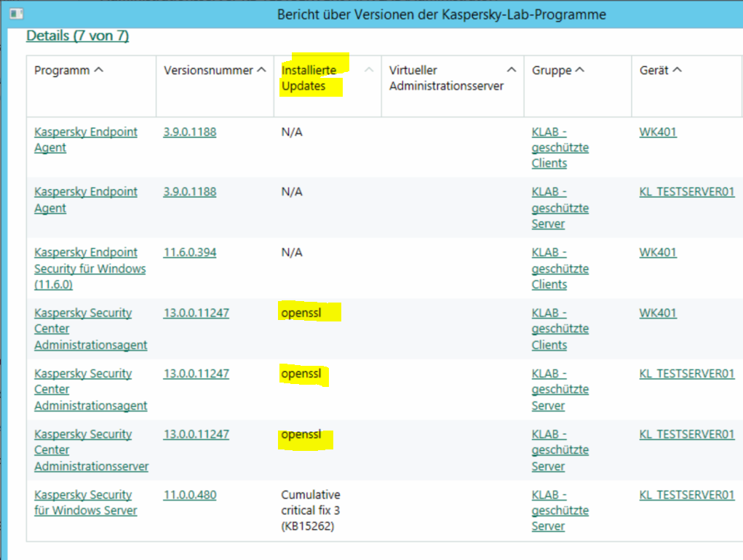Sort by Versionsnummer column arrow

(x=261, y=70)
